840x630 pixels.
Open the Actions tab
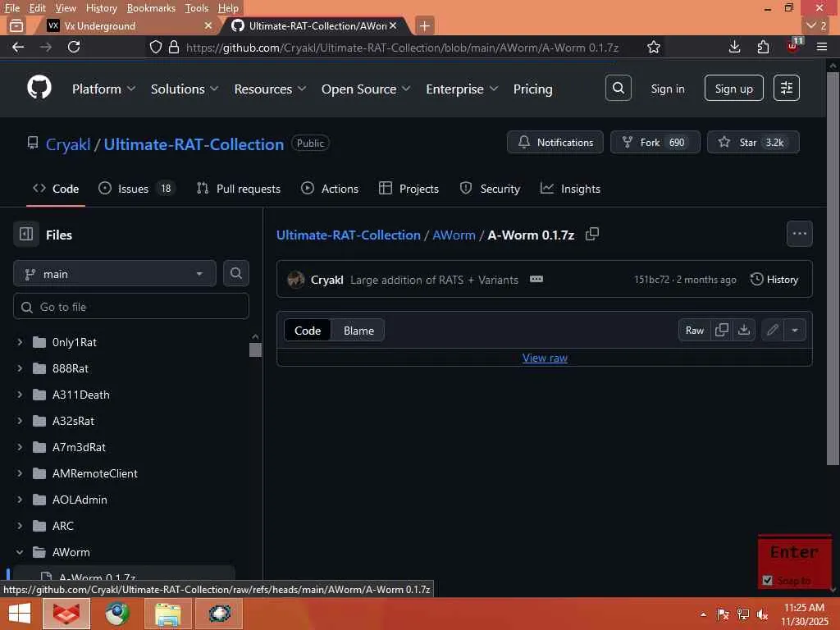tap(330, 189)
